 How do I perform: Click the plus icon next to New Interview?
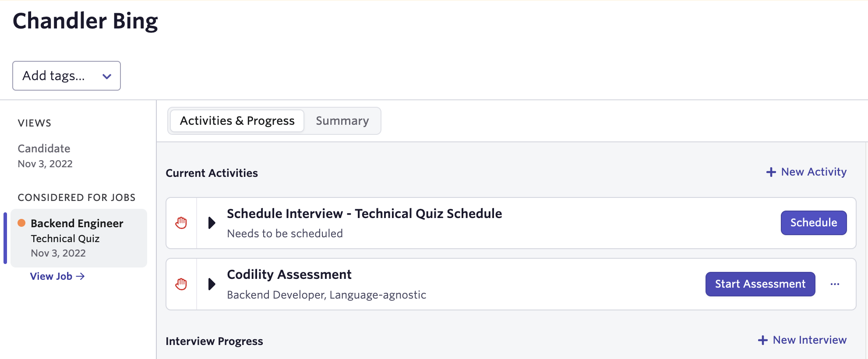pyautogui.click(x=763, y=340)
